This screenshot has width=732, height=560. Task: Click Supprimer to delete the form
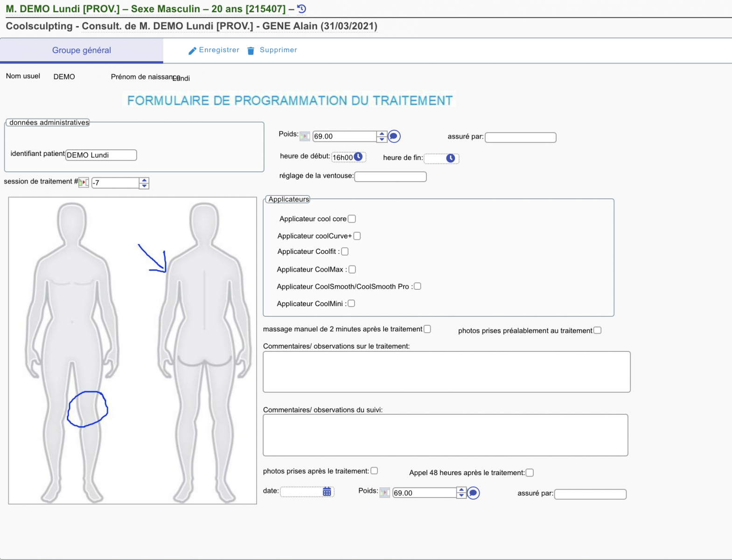272,50
